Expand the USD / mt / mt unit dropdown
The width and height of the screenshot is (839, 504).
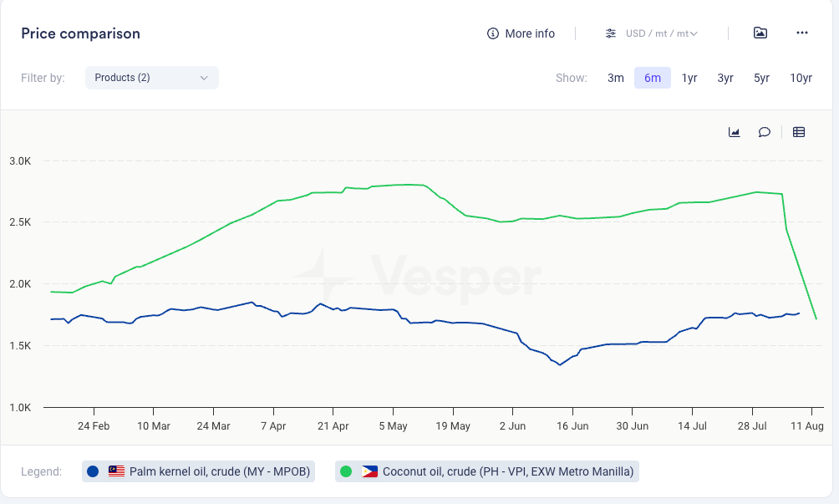pyautogui.click(x=661, y=33)
